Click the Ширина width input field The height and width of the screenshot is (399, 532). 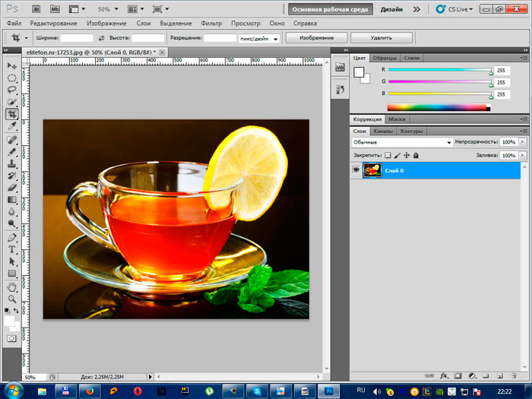click(76, 37)
